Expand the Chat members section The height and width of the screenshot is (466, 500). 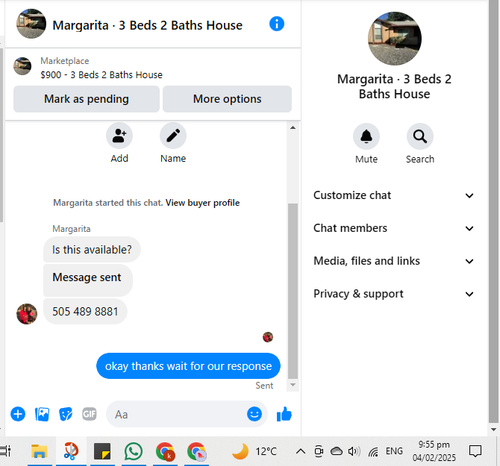pos(393,228)
